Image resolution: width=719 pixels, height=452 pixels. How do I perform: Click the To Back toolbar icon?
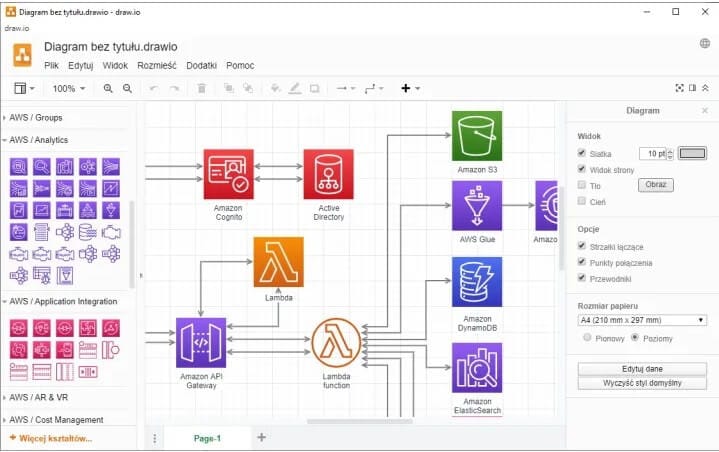pos(248,88)
